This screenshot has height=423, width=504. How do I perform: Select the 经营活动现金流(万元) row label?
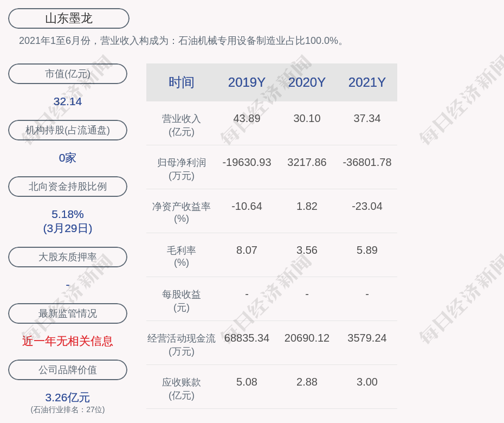pyautogui.click(x=182, y=344)
